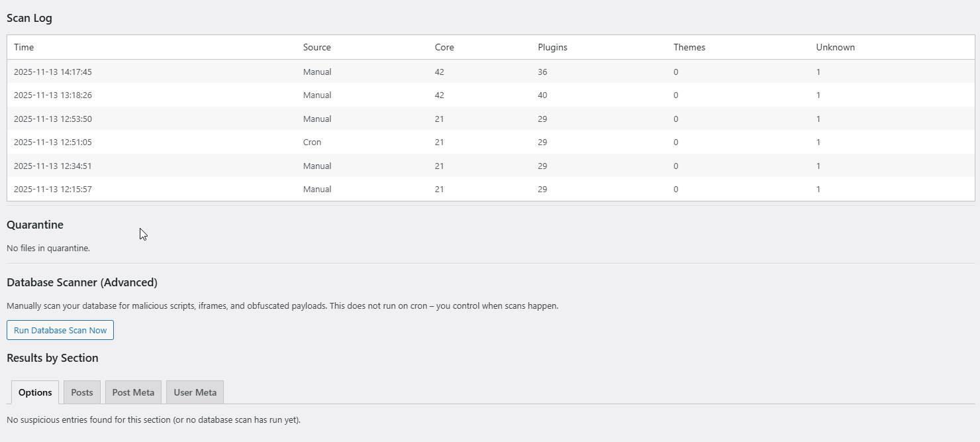Show the User Meta tab

pyautogui.click(x=195, y=392)
